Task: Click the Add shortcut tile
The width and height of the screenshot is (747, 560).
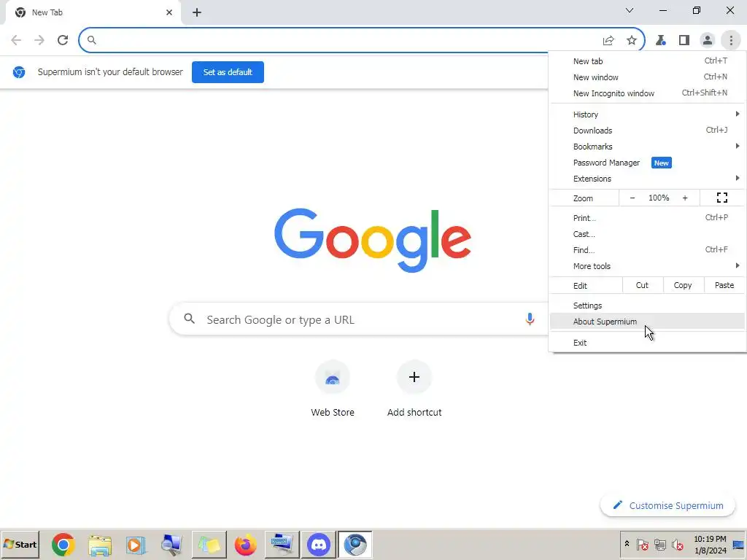Action: 414,389
